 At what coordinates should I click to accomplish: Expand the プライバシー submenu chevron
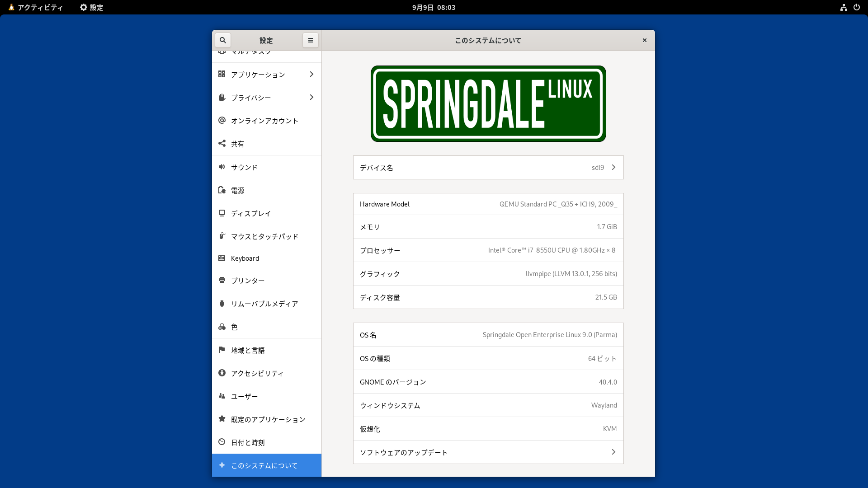(x=311, y=97)
